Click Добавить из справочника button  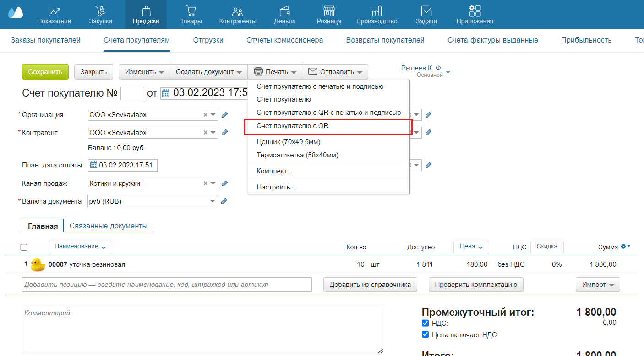(x=370, y=285)
